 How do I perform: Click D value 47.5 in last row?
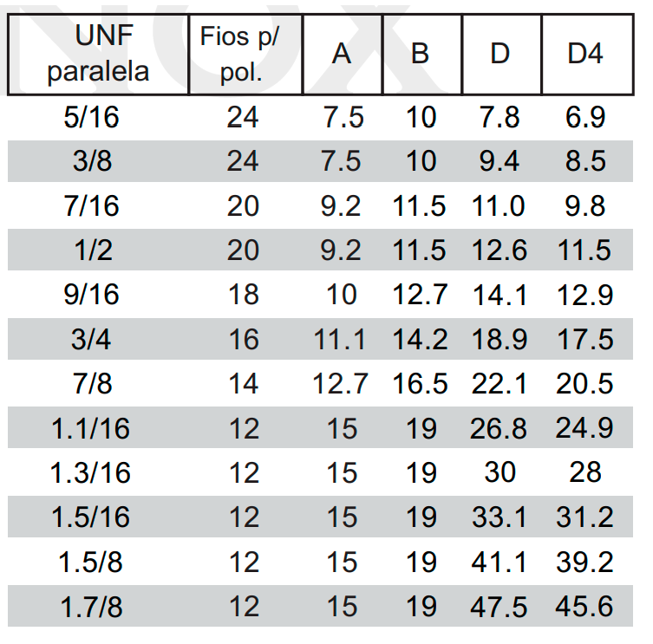click(499, 607)
